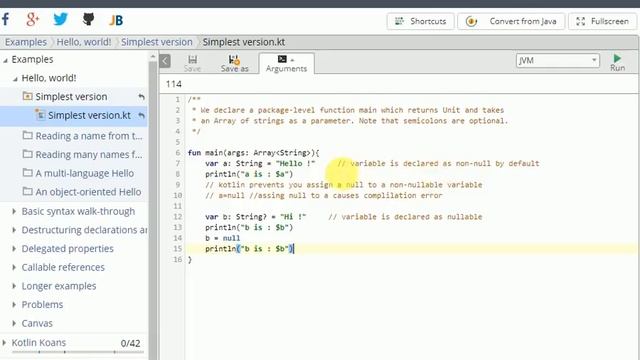Expand Longer examples node
Image resolution: width=640 pixels, height=360 pixels.
(14, 286)
